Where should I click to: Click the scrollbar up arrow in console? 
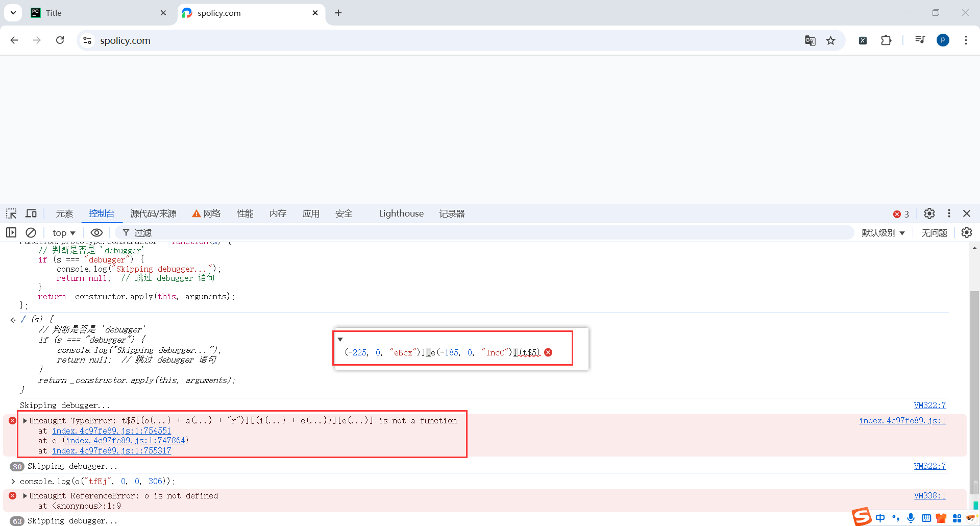coord(974,248)
